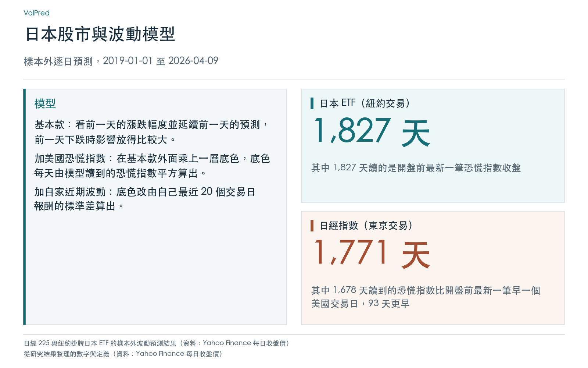Click the card heading "日經指數（東京交易）"
This screenshot has height=368, width=588.
point(366,226)
